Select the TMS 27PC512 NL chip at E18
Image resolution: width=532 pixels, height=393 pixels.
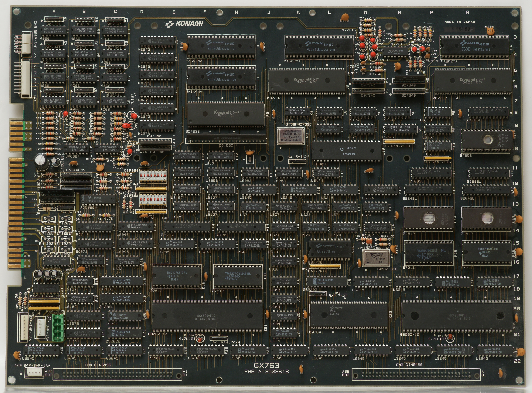[177, 276]
